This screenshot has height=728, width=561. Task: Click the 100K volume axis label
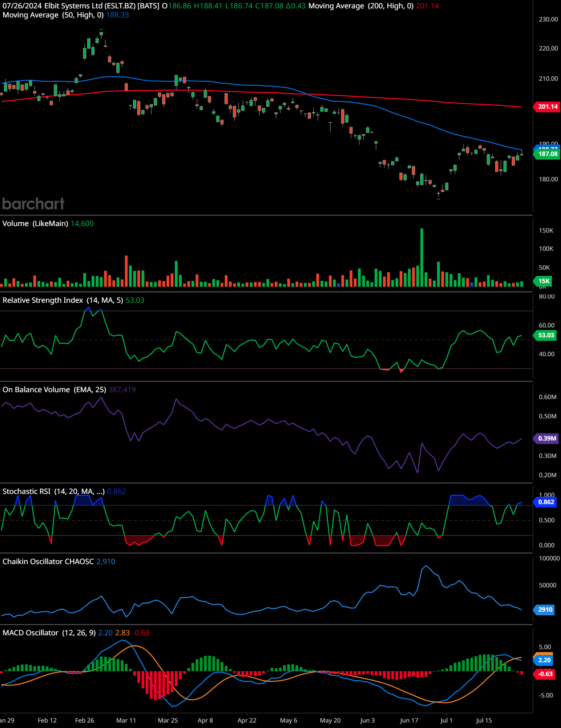pos(546,249)
